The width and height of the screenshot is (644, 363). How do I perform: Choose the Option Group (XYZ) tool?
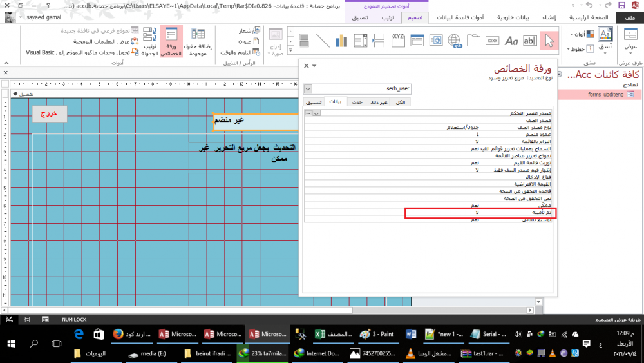[398, 41]
